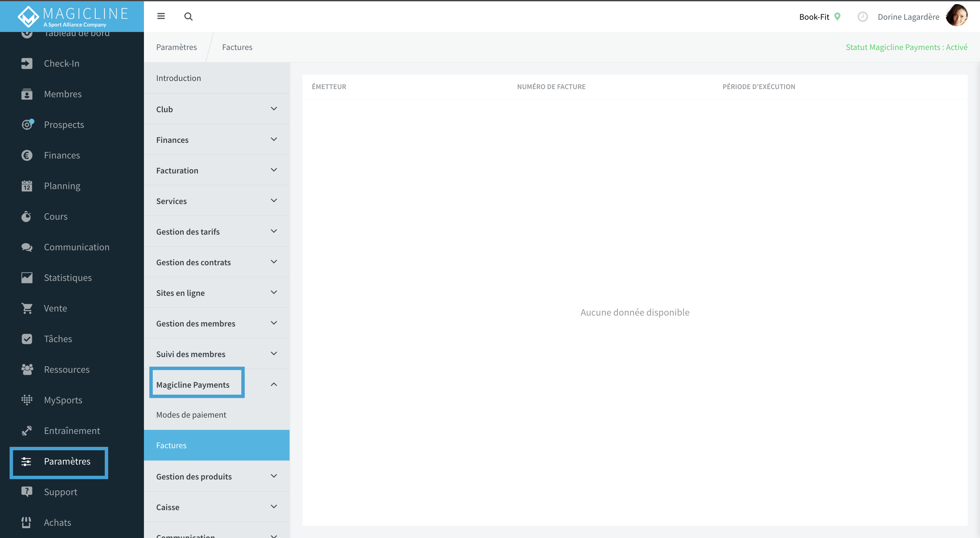
Task: Click the Communication chat bubbles icon in sidebar
Action: [27, 247]
